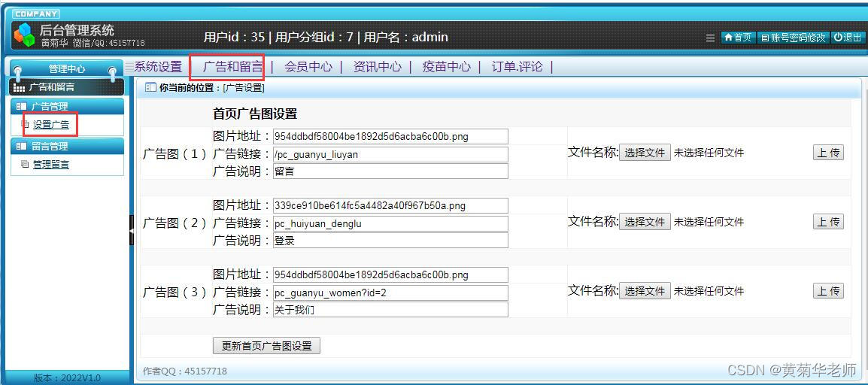Click the 首页广告图设置 heading text
This screenshot has height=385, width=868.
255,114
